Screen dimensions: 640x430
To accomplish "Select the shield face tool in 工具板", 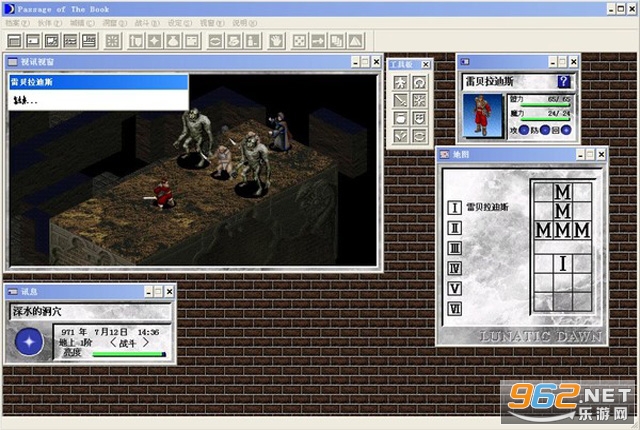I will [x=419, y=118].
